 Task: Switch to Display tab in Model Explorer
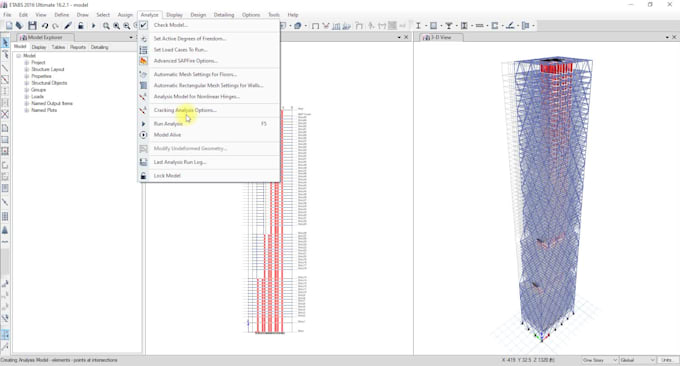click(x=39, y=47)
